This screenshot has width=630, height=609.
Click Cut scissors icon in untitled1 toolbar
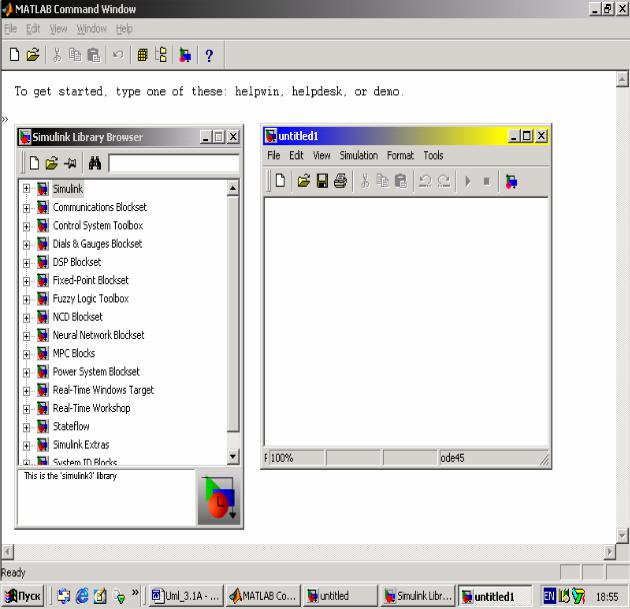(x=365, y=182)
